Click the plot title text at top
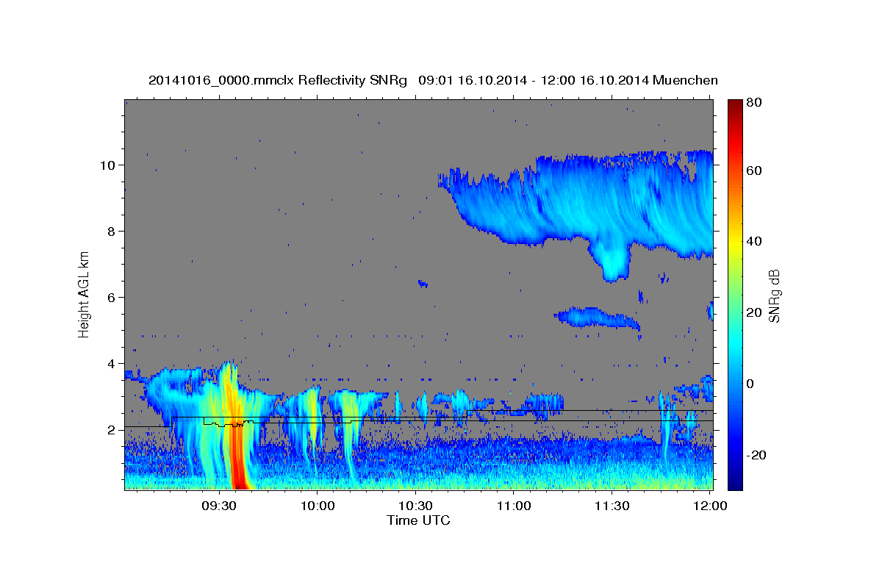Screen dimensions: 882x588 433,80
